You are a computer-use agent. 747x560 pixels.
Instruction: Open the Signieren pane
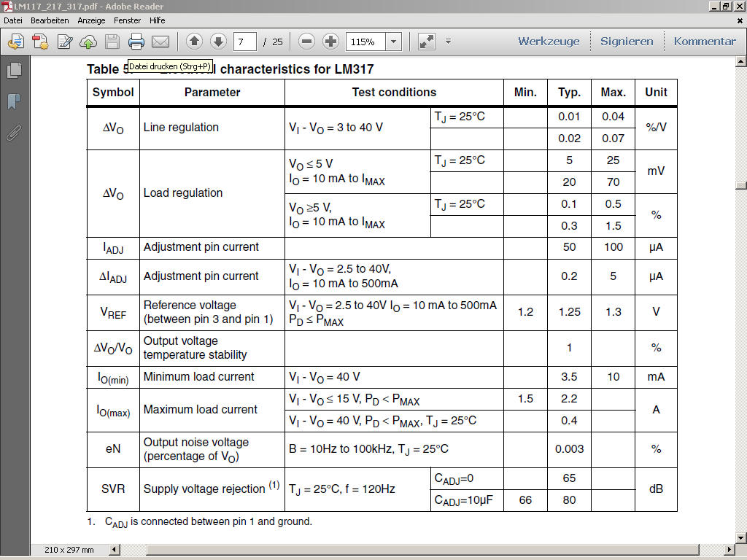[x=627, y=42]
